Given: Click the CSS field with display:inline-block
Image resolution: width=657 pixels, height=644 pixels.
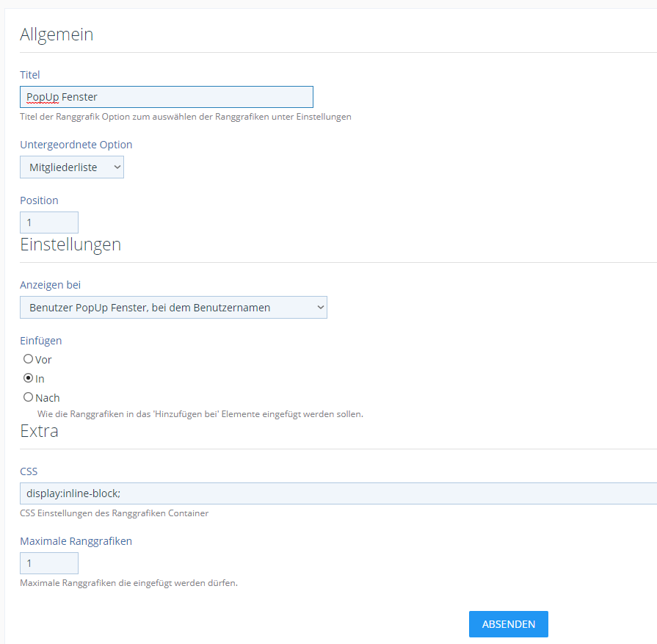Looking at the screenshot, I should click(x=338, y=493).
